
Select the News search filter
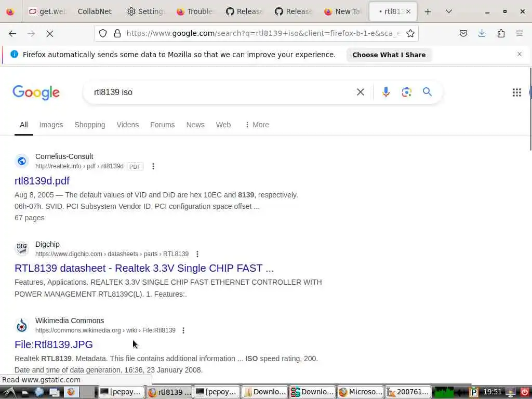195,125
